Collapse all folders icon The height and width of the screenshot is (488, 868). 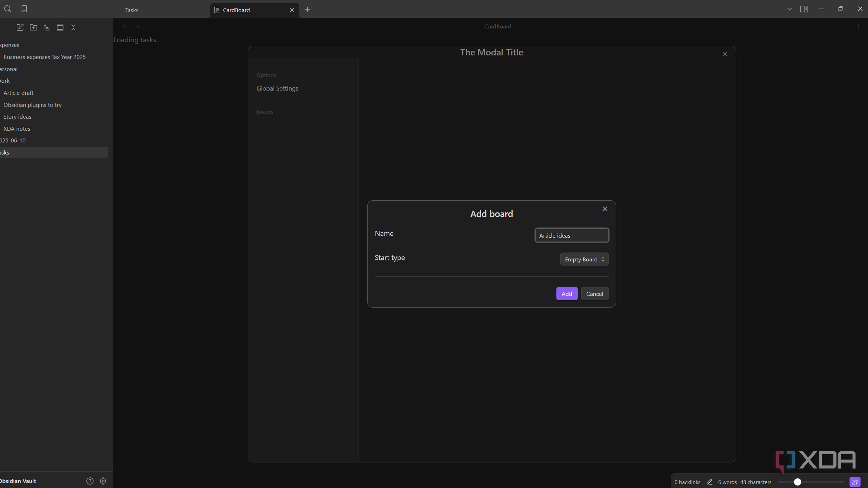(x=73, y=27)
